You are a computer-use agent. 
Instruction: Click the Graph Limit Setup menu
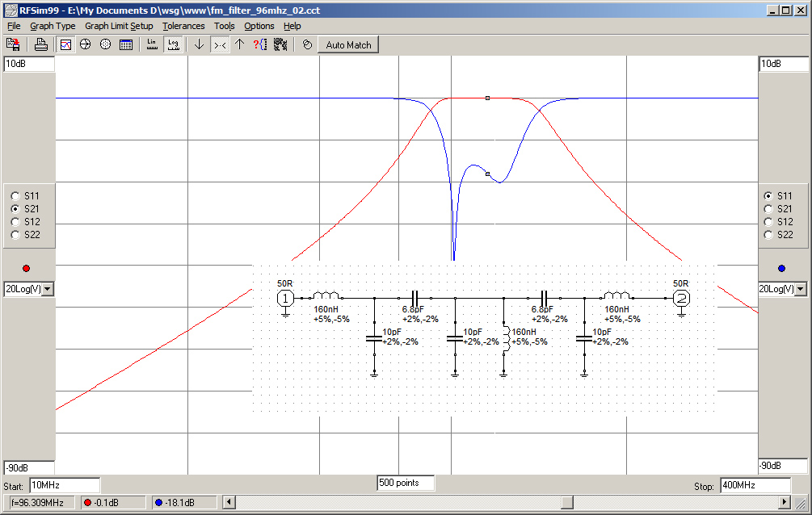pos(119,26)
